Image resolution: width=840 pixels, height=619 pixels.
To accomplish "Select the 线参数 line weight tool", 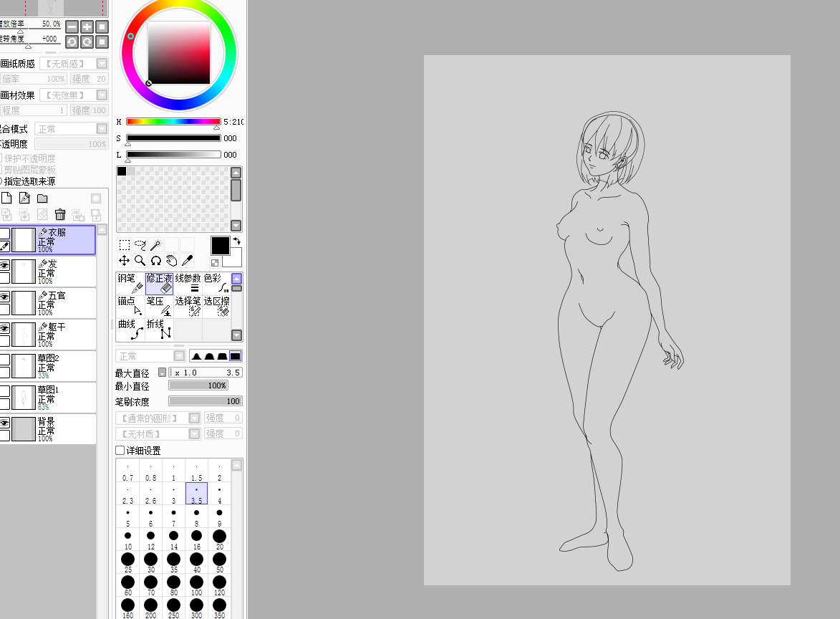I will pyautogui.click(x=188, y=284).
